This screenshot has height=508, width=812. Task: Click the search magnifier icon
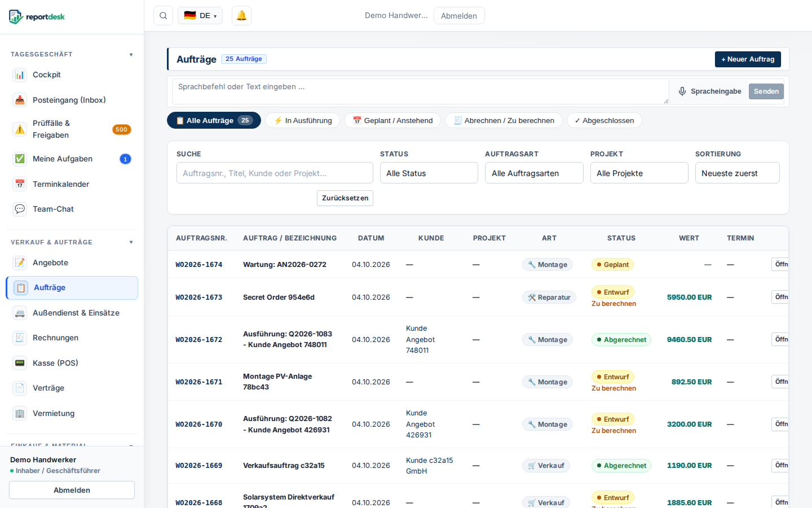tap(163, 16)
